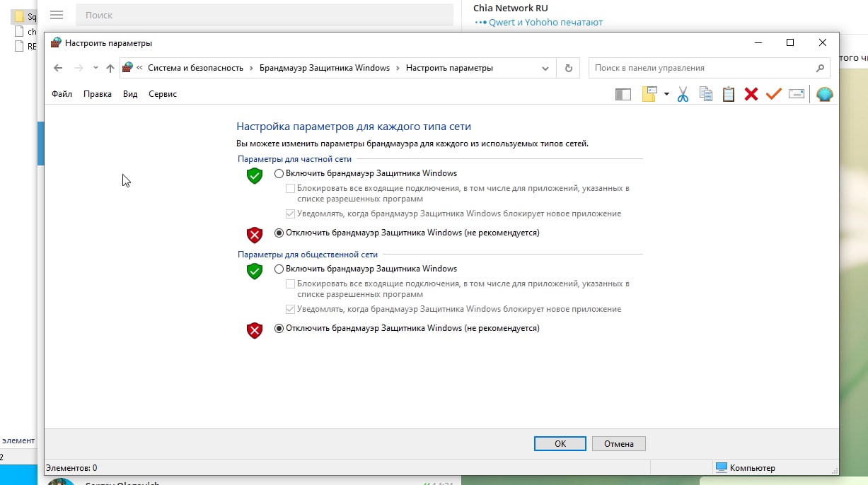The width and height of the screenshot is (868, 485).
Task: Expand chevron after Брандмауэр Защитника Windows breadcrumb
Action: (398, 68)
